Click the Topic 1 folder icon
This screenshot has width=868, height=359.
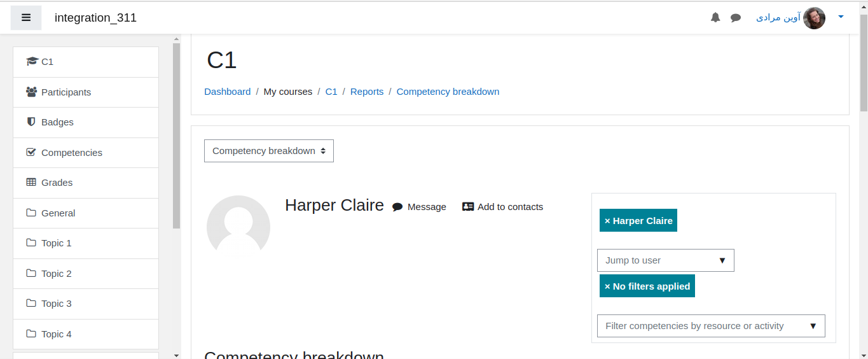(x=31, y=243)
